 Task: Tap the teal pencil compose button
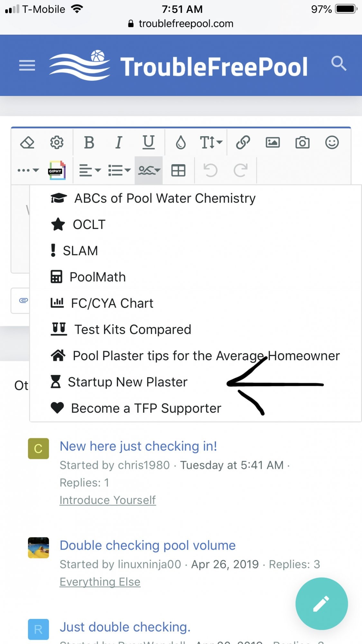pyautogui.click(x=322, y=604)
